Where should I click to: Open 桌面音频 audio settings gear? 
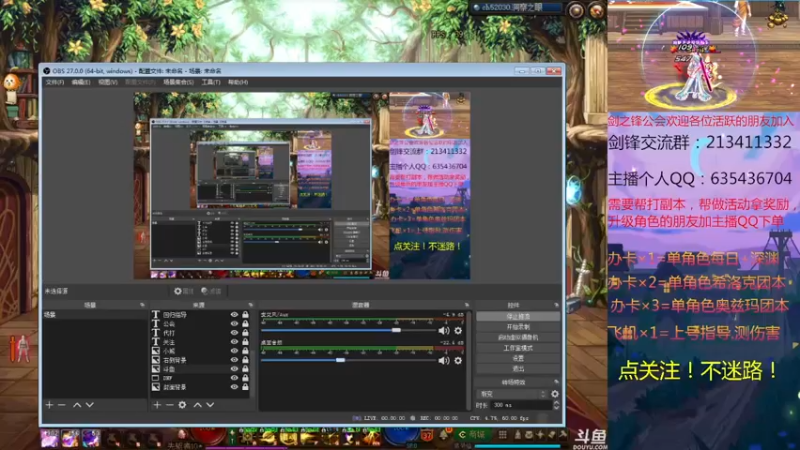pos(458,360)
